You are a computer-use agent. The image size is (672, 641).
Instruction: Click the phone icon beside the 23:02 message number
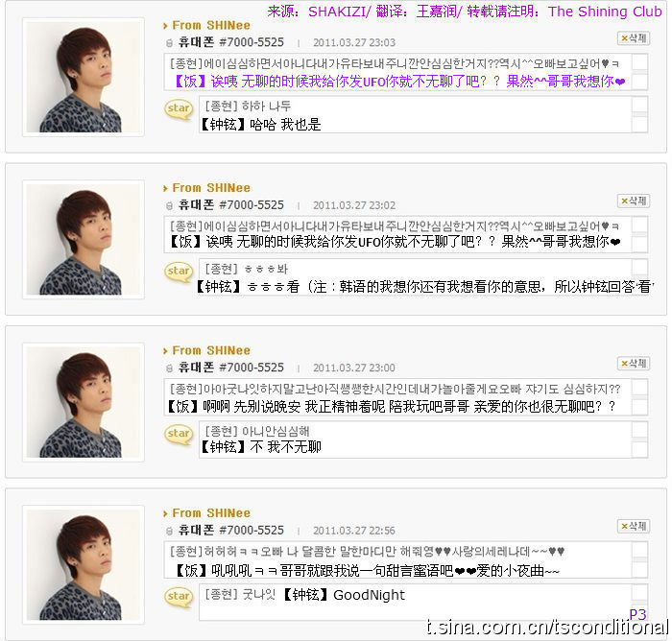coord(169,205)
